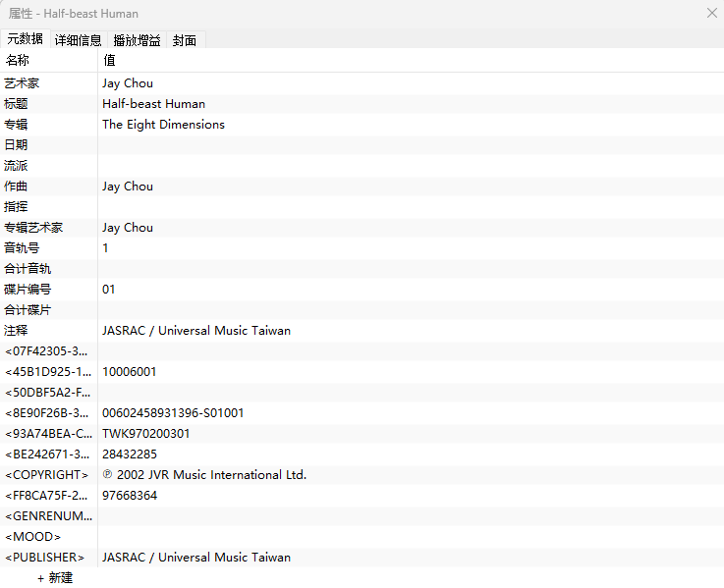The height and width of the screenshot is (588, 724).
Task: Select the 作曲 value Jay Chou
Action: pyautogui.click(x=128, y=187)
